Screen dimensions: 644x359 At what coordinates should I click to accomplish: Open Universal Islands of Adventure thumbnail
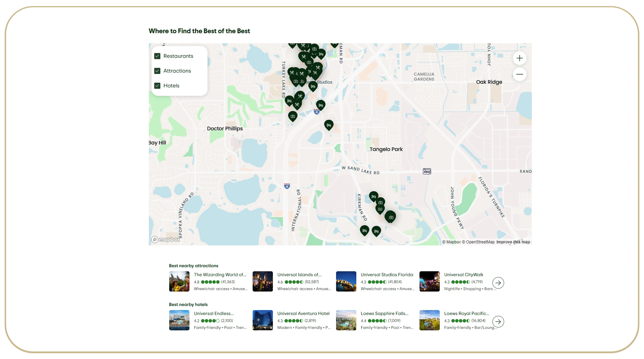(263, 281)
